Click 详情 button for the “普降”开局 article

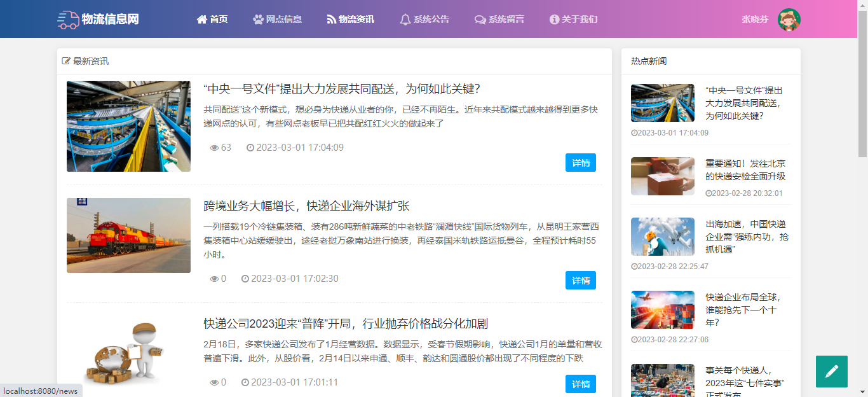point(581,384)
